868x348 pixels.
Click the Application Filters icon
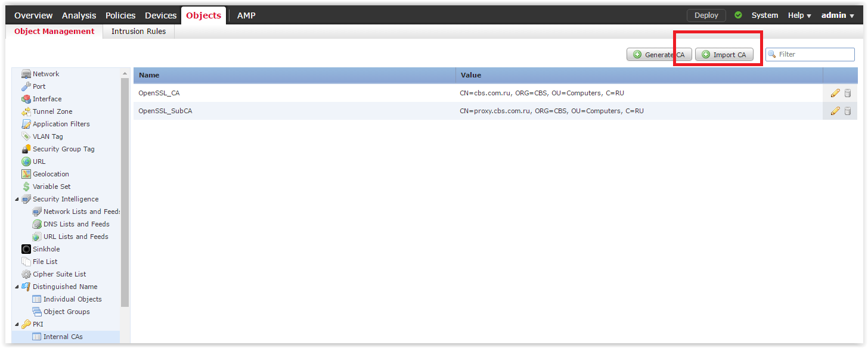tap(26, 124)
